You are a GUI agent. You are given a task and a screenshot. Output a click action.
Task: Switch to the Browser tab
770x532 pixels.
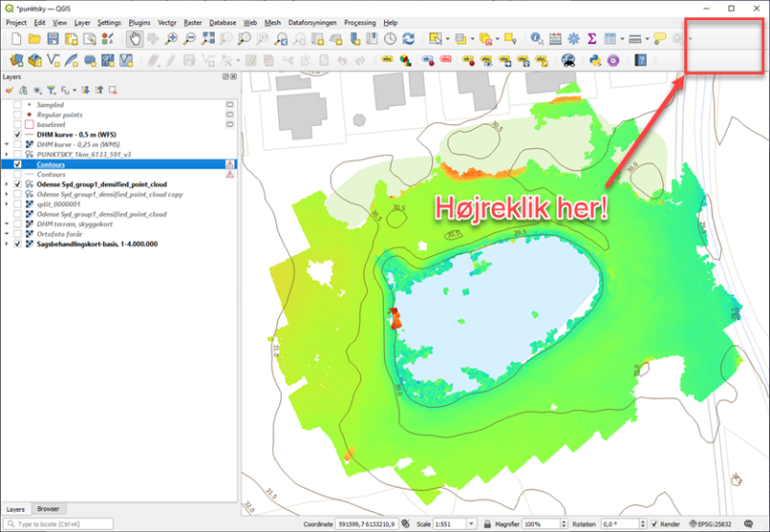pos(46,508)
